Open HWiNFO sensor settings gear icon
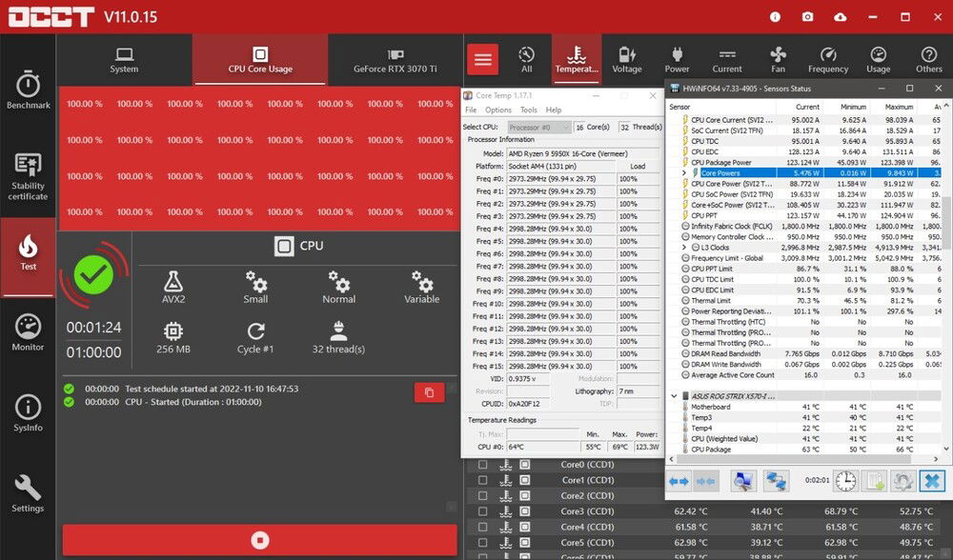 pyautogui.click(x=902, y=482)
